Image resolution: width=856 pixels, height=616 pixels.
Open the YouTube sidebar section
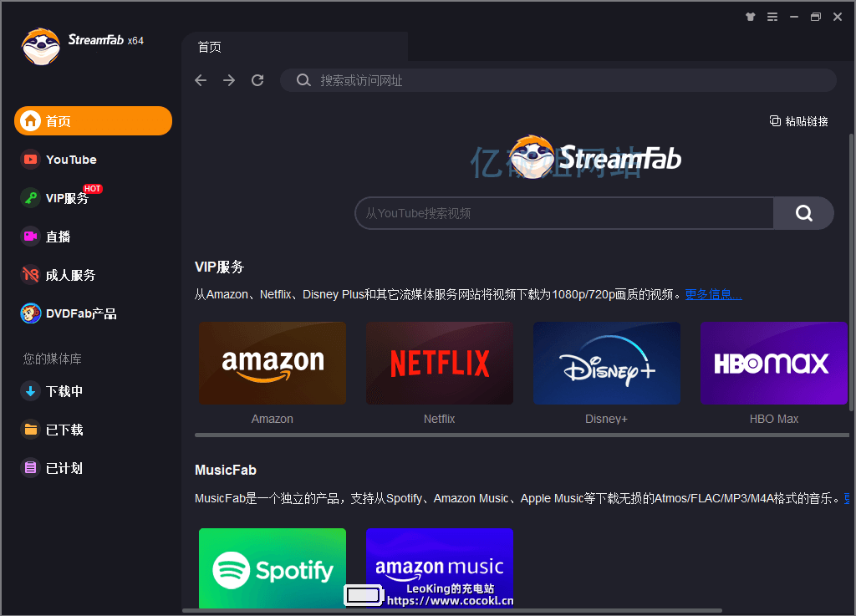(59, 160)
